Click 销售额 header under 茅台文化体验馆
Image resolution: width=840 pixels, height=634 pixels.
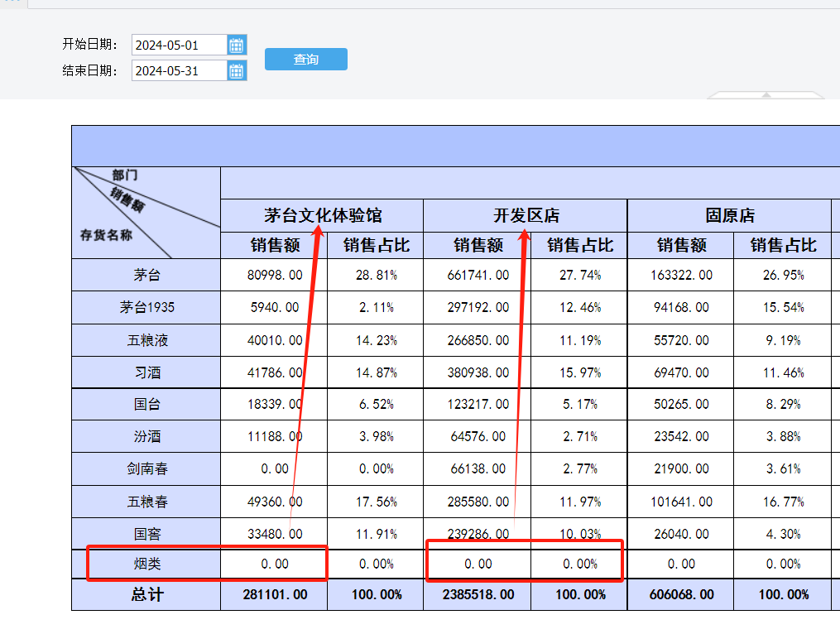point(274,245)
